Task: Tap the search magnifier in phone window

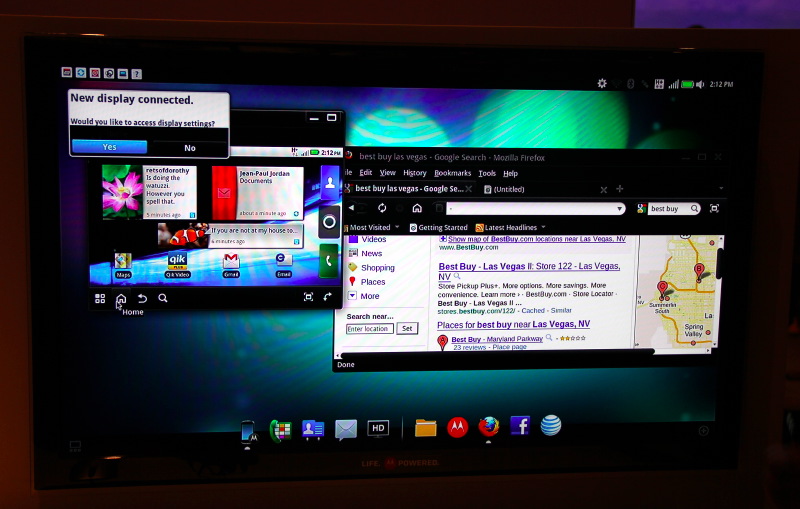Action: point(163,298)
